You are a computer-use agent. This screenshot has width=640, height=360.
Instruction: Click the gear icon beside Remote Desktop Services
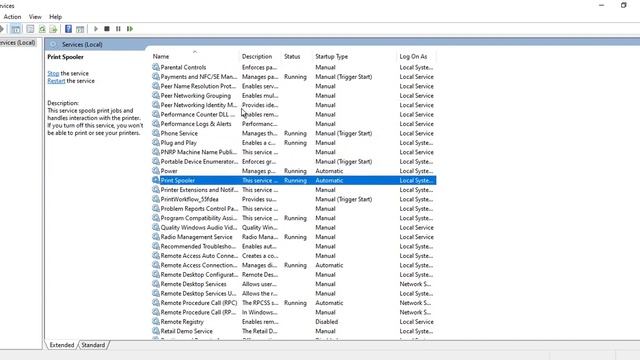tap(156, 284)
